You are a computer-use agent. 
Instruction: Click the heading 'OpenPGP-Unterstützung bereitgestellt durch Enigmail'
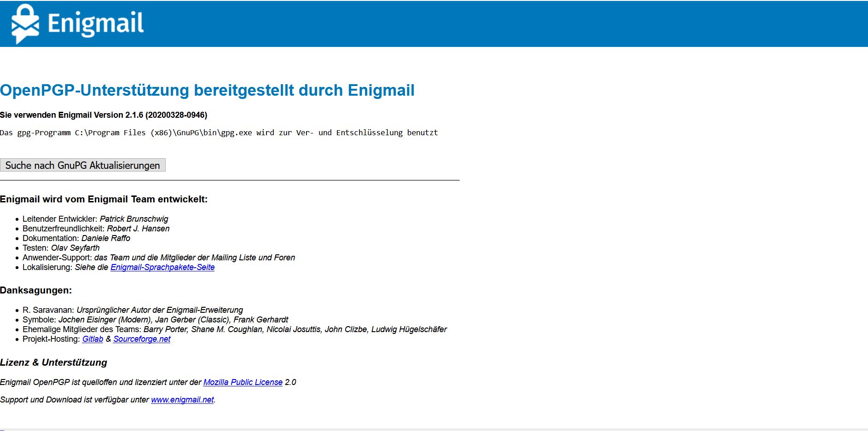point(207,90)
